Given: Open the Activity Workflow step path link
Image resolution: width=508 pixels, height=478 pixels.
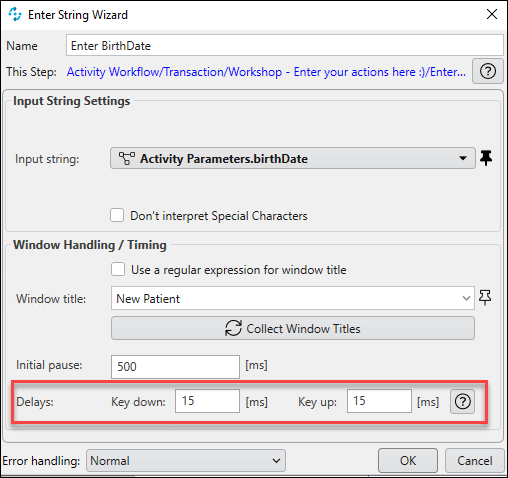Looking at the screenshot, I should pyautogui.click(x=266, y=72).
